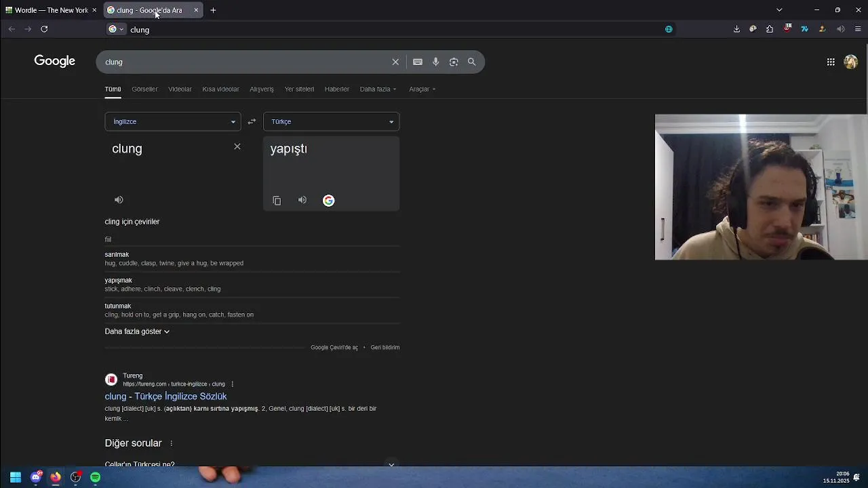This screenshot has height=488, width=868.
Task: Click the "sarılmak" translation entry
Action: 117,254
